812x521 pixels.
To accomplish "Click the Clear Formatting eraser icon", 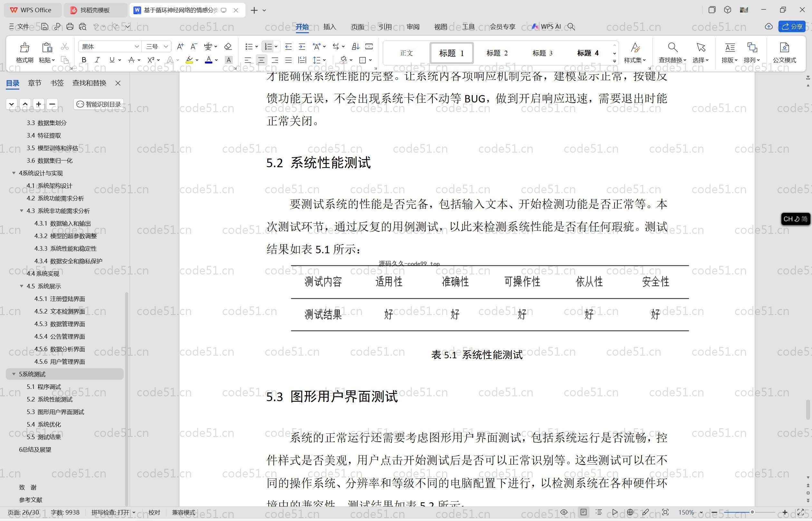I will coord(228,46).
